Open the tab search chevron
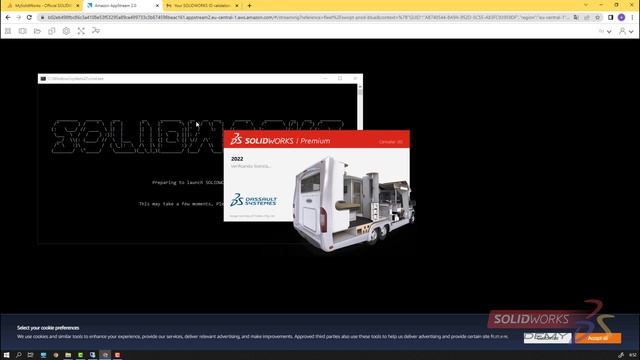640x360 pixels. point(586,5)
